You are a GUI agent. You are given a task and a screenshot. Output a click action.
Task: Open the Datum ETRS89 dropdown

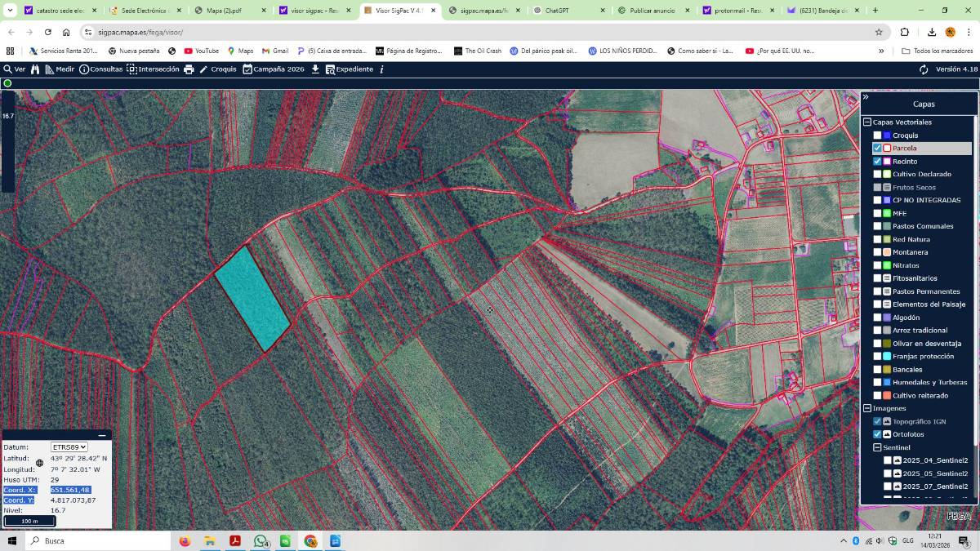(x=69, y=447)
